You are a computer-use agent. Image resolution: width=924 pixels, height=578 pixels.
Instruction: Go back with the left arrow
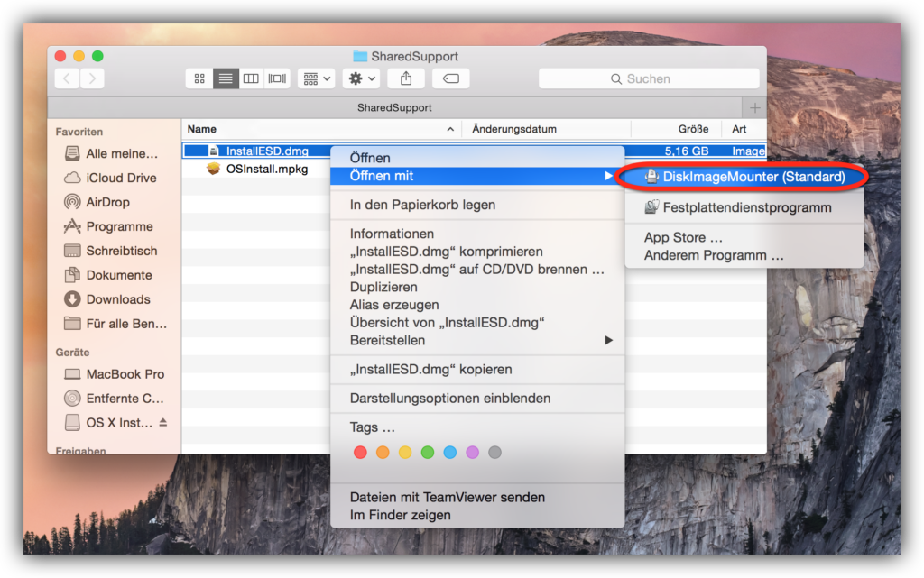pos(67,78)
